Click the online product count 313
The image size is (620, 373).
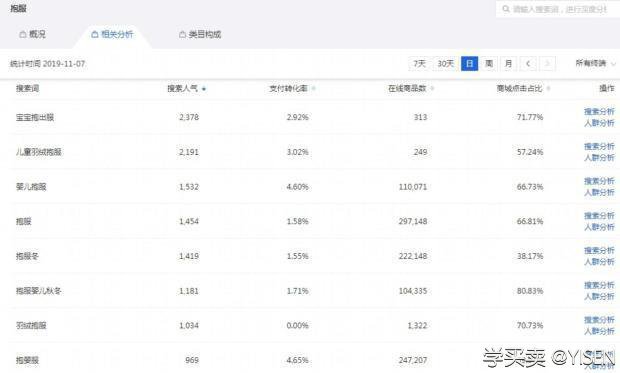pos(420,117)
